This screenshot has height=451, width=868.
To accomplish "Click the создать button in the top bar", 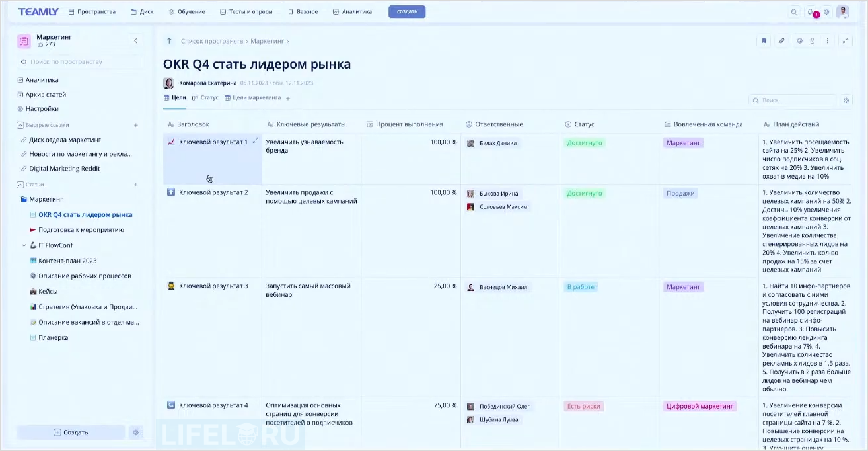I will [x=406, y=11].
